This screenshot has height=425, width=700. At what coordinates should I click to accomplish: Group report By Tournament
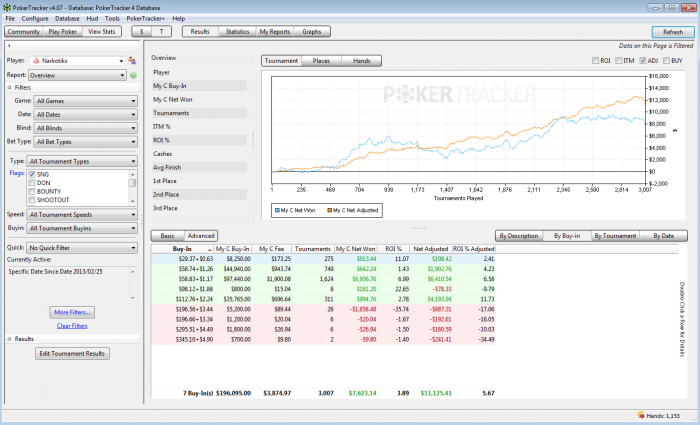point(615,236)
